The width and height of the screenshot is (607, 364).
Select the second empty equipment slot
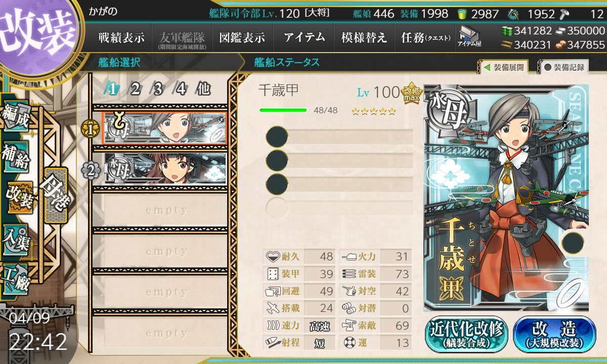(x=339, y=160)
